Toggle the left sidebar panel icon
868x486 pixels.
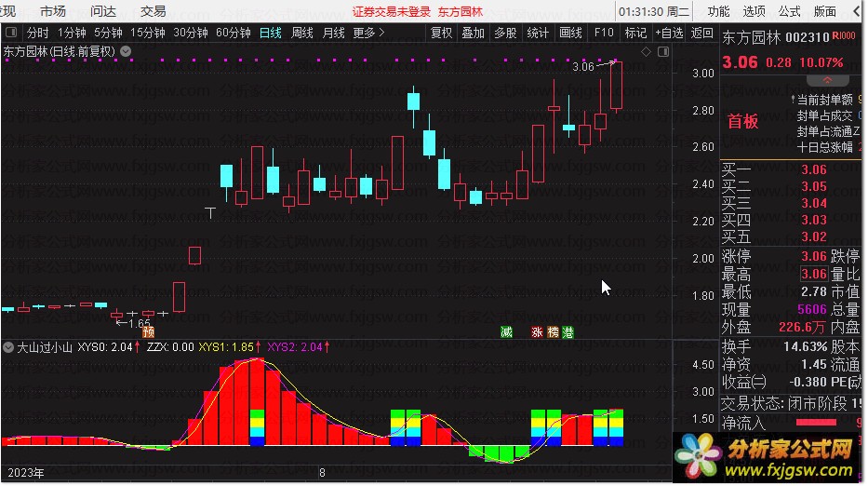11,33
